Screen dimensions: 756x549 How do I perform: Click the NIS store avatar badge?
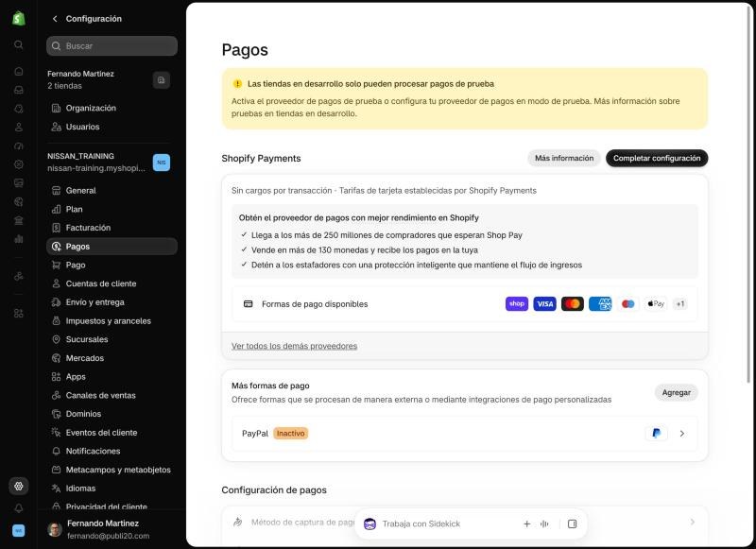[x=161, y=163]
